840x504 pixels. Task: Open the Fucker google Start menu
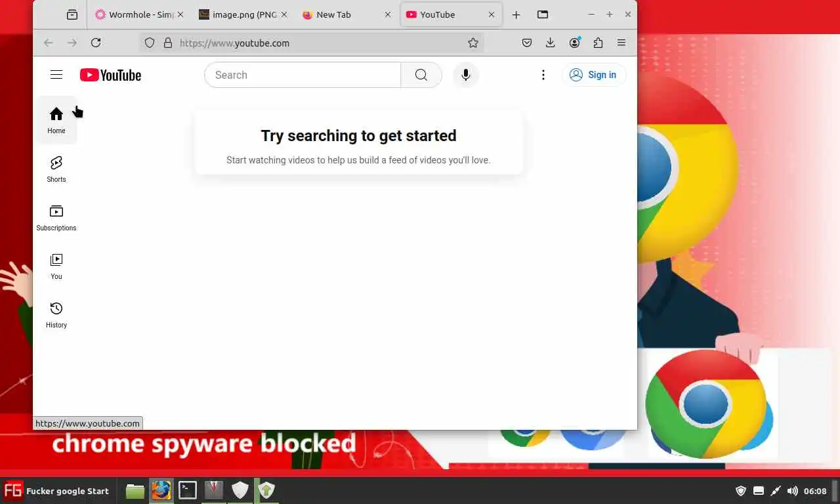[x=56, y=490]
